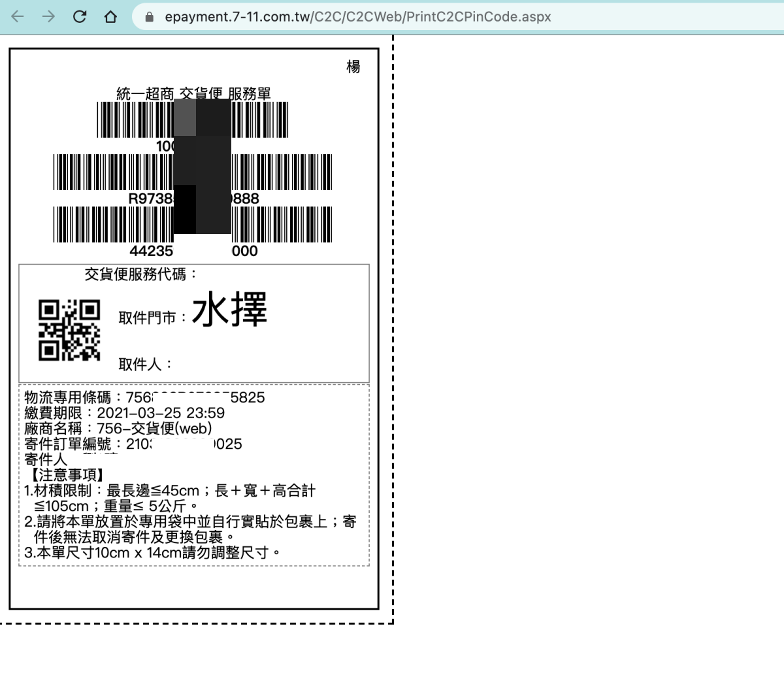The height and width of the screenshot is (675, 784).
Task: Go forward to next page
Action: tap(48, 17)
